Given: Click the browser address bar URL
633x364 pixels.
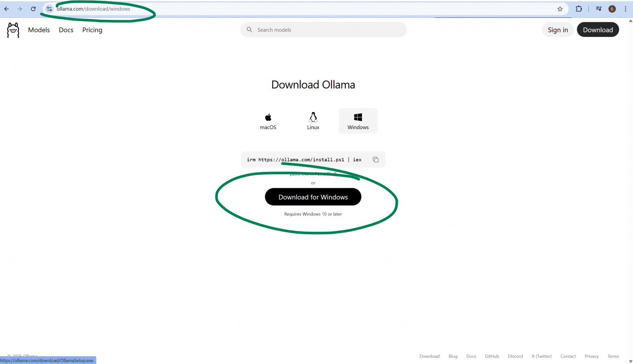Looking at the screenshot, I should click(93, 9).
